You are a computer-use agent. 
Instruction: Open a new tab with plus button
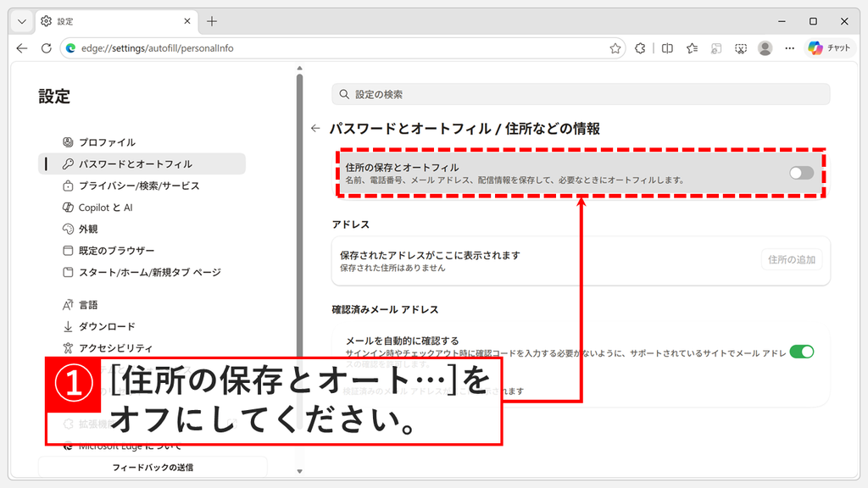pyautogui.click(x=211, y=21)
